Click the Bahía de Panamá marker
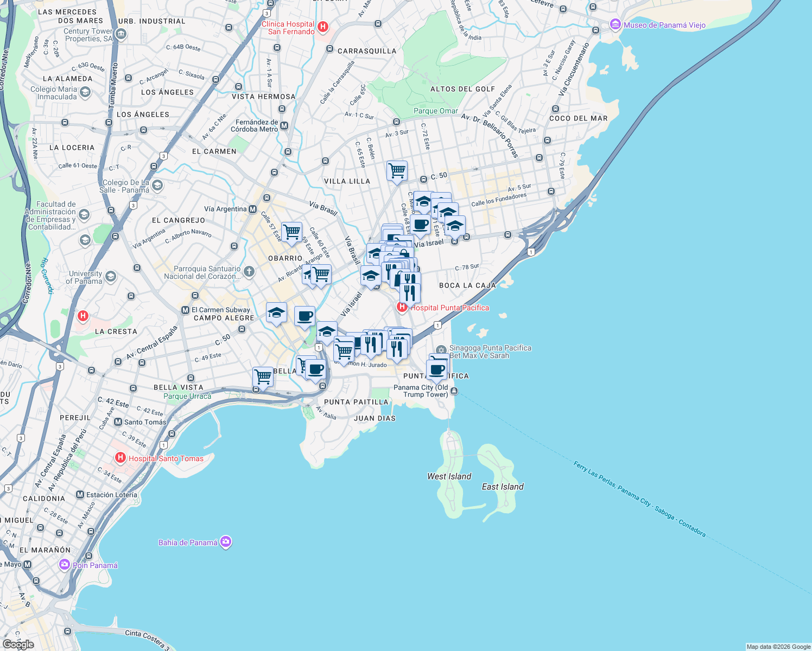 tap(225, 541)
